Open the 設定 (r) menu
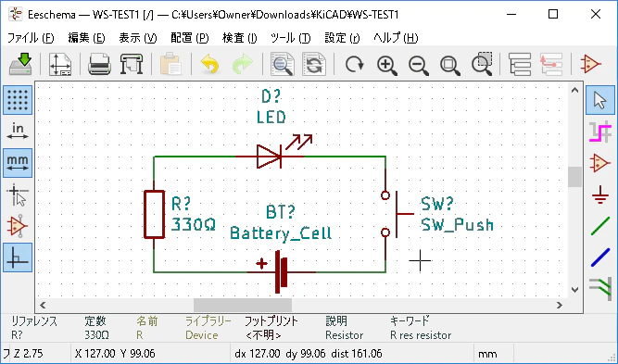Viewport: 618px width, 364px height. click(x=342, y=38)
